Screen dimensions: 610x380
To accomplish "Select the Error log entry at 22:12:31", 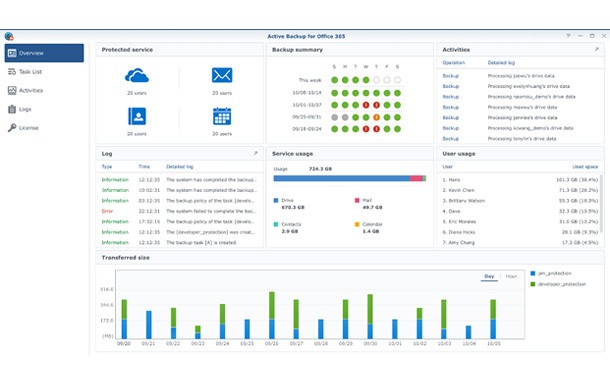I will [x=179, y=211].
